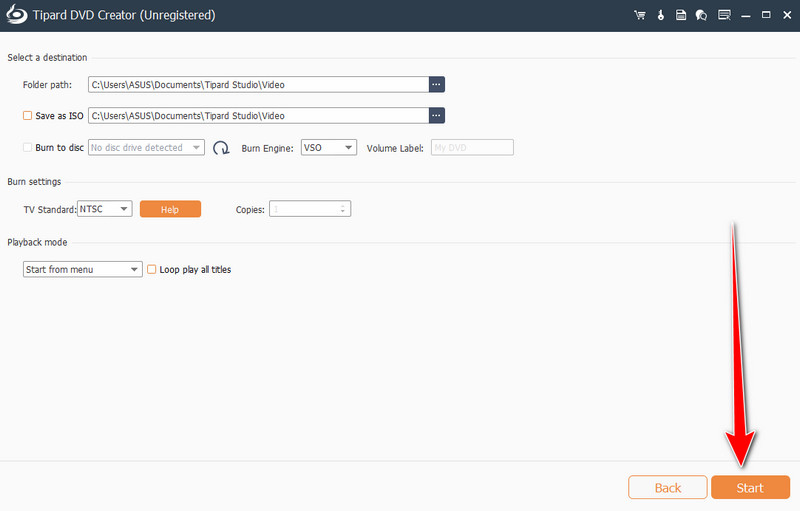Image resolution: width=800 pixels, height=511 pixels.
Task: Browse for the ISO save location
Action: pos(436,116)
